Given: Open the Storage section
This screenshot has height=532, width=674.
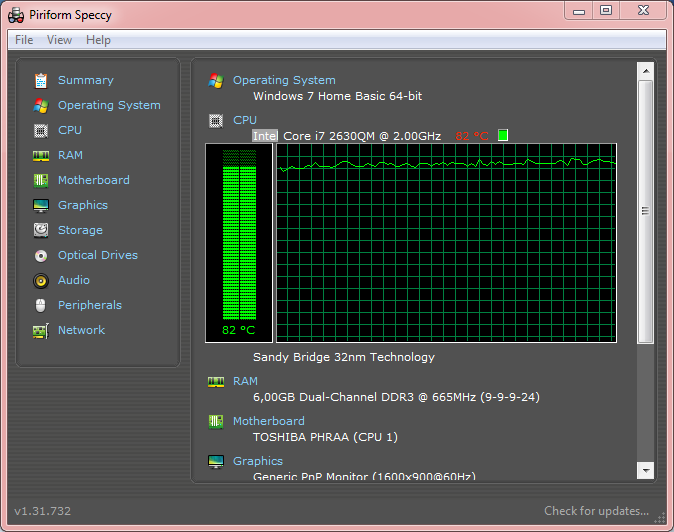Looking at the screenshot, I should (x=80, y=230).
